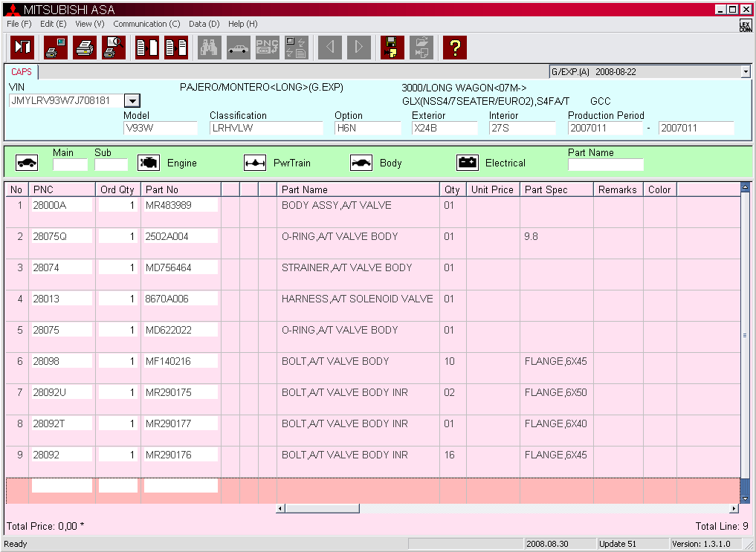This screenshot has width=756, height=552.
Task: Click the Main group input field
Action: pos(70,164)
